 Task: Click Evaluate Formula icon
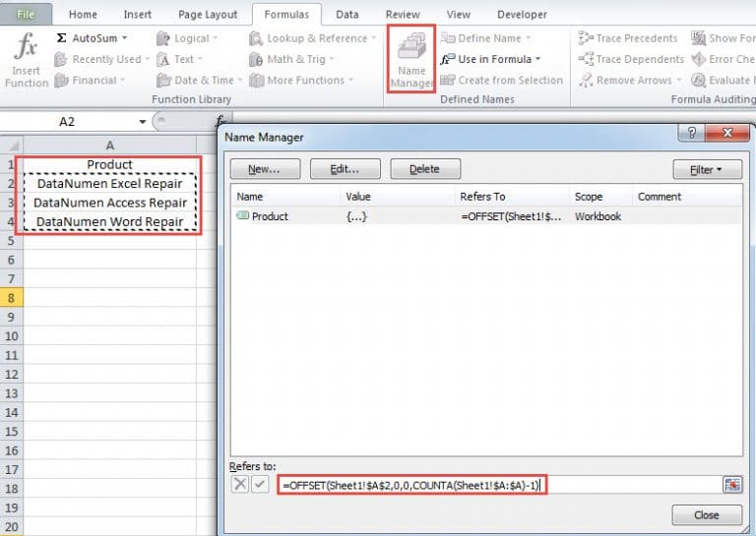pos(698,80)
